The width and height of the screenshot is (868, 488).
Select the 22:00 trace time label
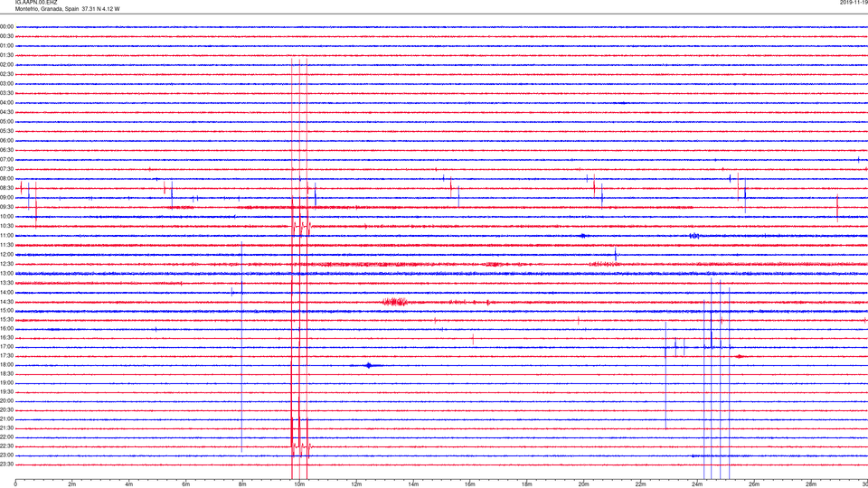6,437
